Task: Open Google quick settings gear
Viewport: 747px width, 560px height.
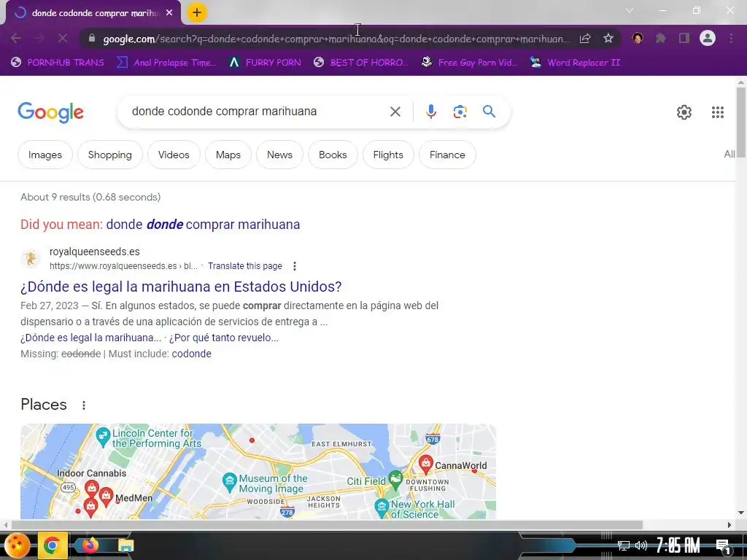Action: [x=684, y=112]
